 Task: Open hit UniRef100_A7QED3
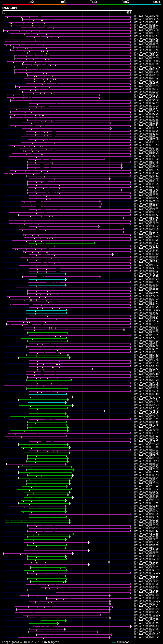[x=146, y=25]
